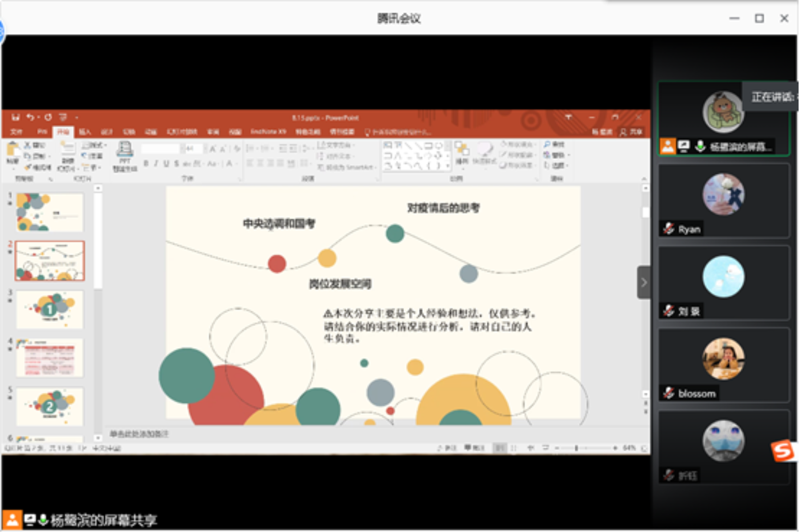Switch to the 插入 ribbon tab
The image size is (799, 532).
(x=86, y=132)
